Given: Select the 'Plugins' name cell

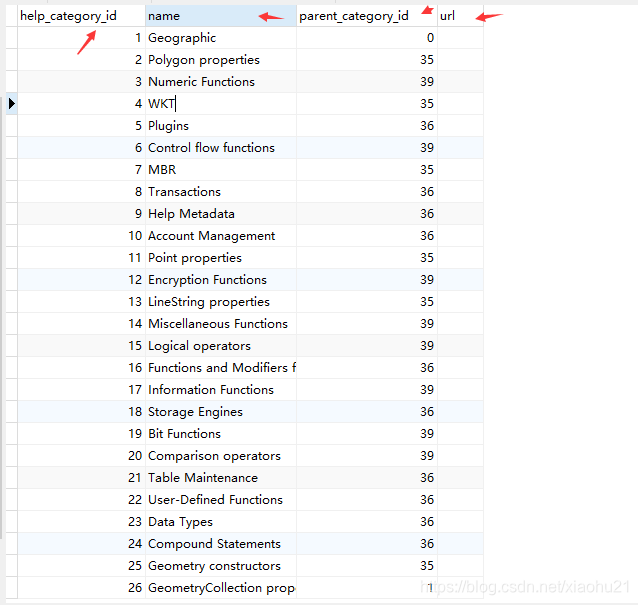Looking at the screenshot, I should pyautogui.click(x=221, y=126).
